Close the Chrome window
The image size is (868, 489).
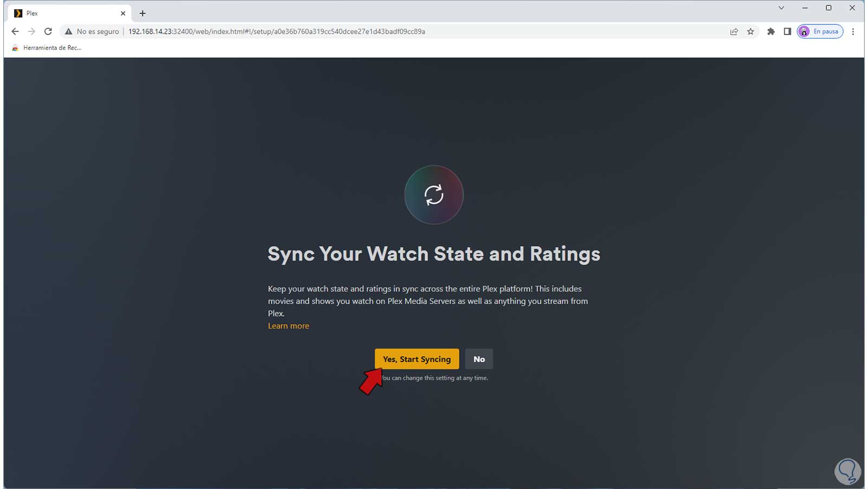852,8
